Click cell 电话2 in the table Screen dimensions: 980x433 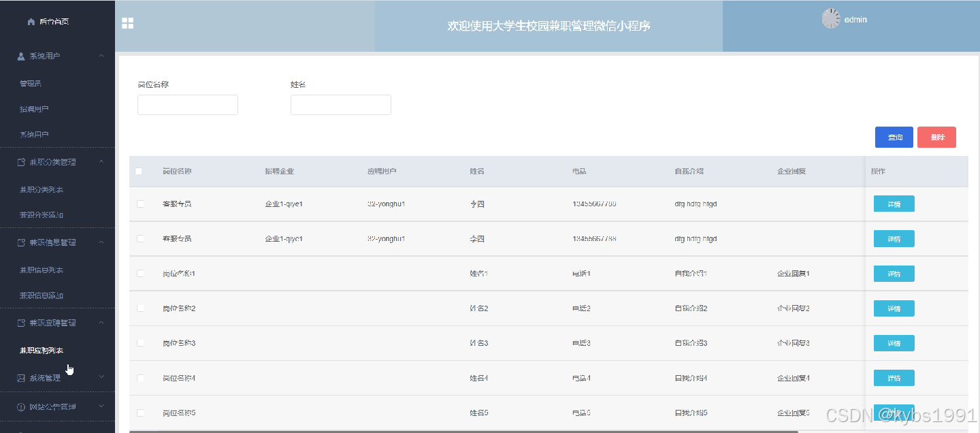581,308
